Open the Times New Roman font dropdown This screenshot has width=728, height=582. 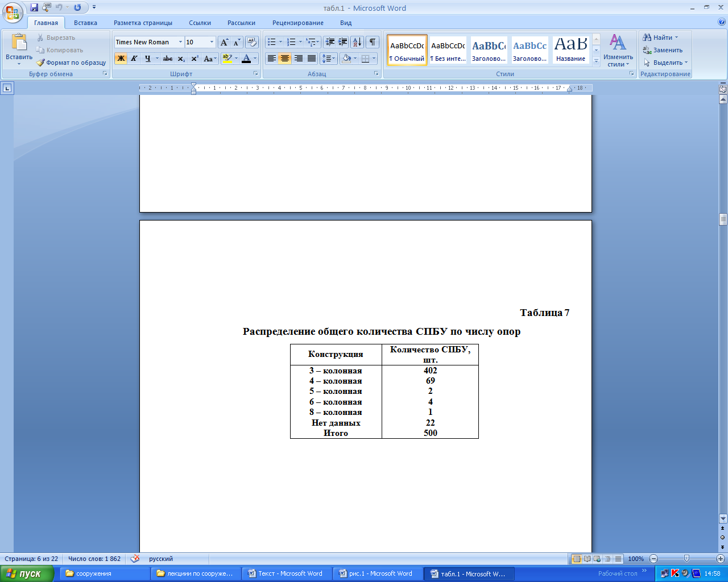point(180,42)
